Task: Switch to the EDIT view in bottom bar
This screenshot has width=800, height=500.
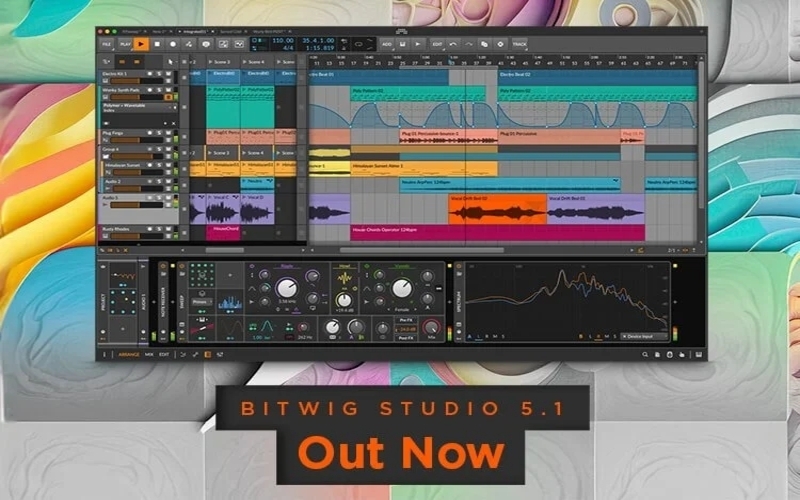Action: click(x=164, y=355)
